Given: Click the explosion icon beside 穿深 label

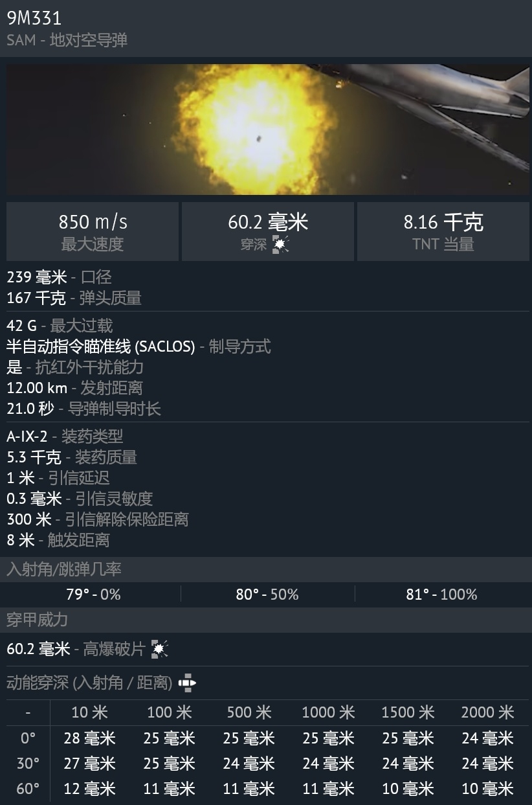Looking at the screenshot, I should coord(281,245).
